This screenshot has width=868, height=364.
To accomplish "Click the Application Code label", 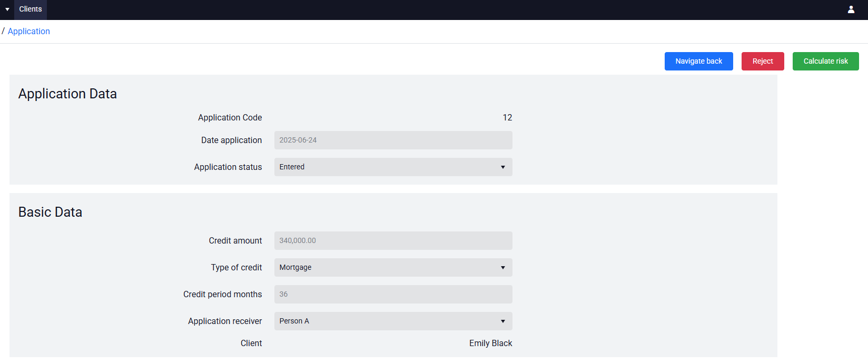I will [230, 118].
